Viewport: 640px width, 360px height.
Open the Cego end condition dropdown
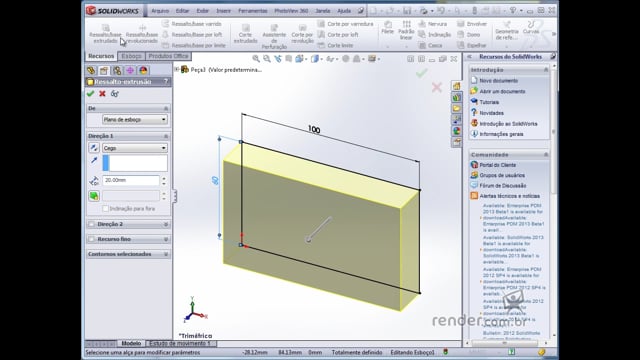tap(135, 148)
